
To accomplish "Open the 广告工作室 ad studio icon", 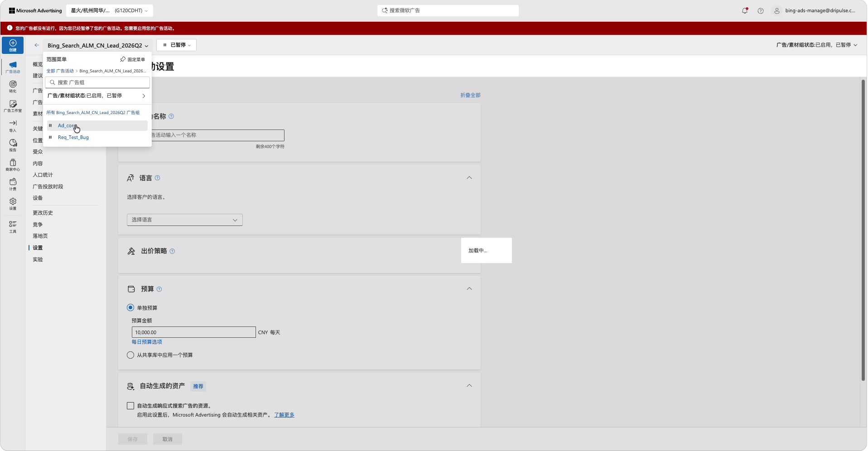I will 13,106.
